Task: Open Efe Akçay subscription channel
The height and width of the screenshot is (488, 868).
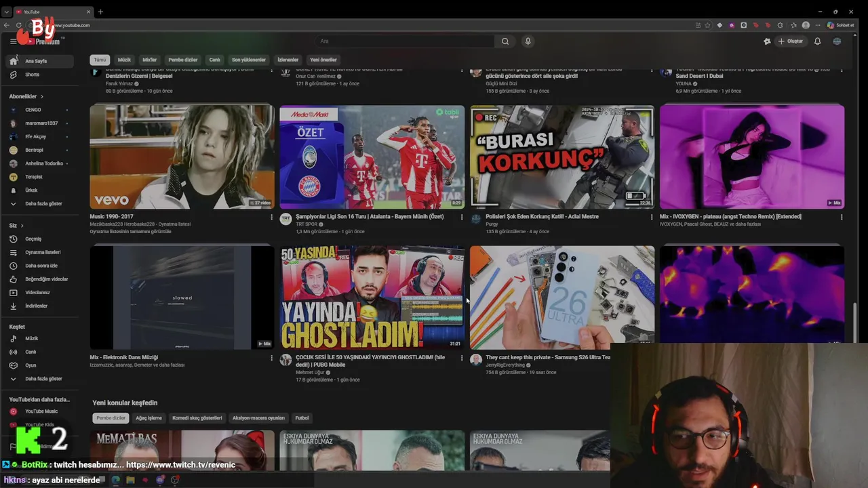Action: click(41, 137)
